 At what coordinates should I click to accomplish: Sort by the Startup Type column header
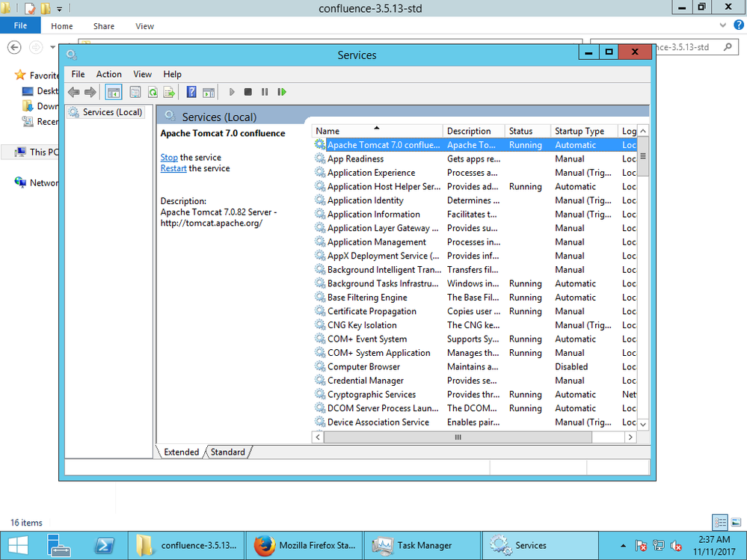pos(584,131)
